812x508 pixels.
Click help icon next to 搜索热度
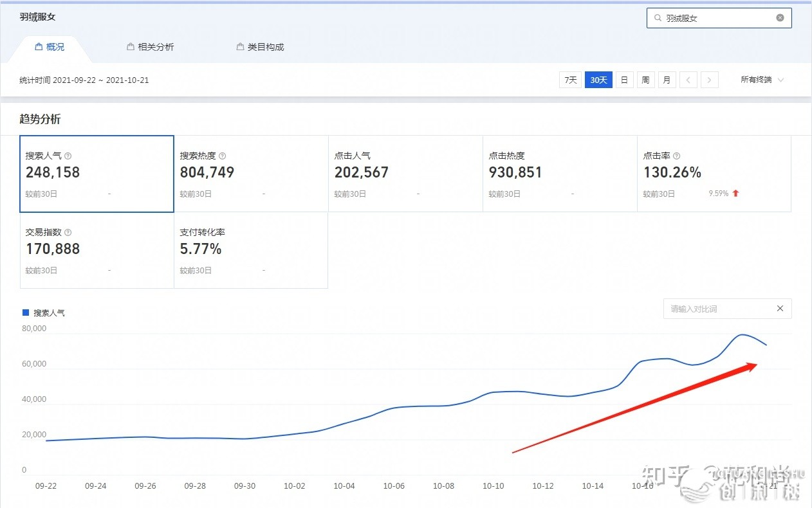click(x=223, y=156)
